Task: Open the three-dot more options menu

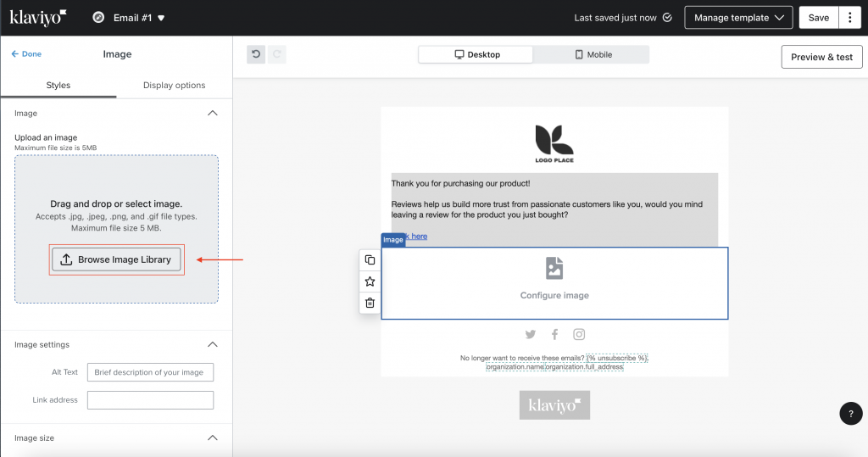Action: [x=849, y=18]
